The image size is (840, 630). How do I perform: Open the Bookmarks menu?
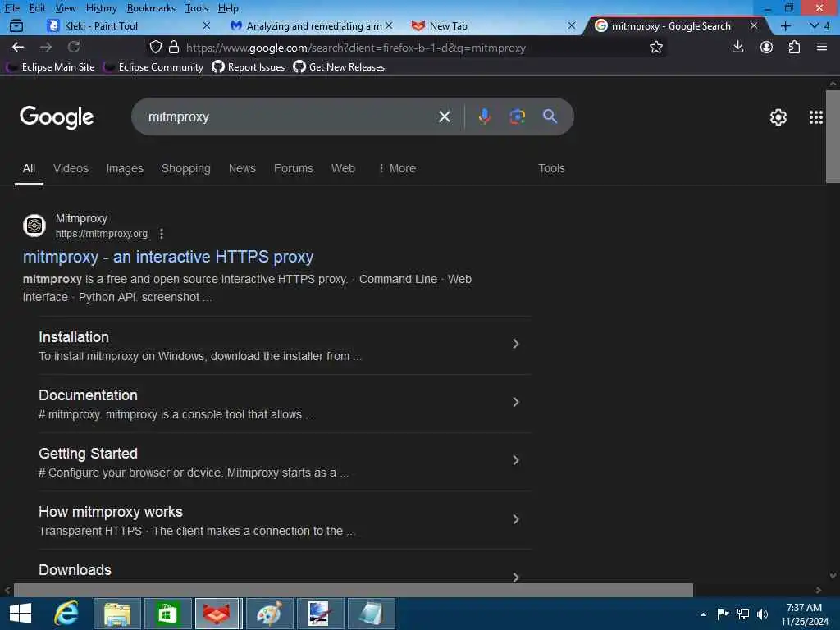point(151,8)
